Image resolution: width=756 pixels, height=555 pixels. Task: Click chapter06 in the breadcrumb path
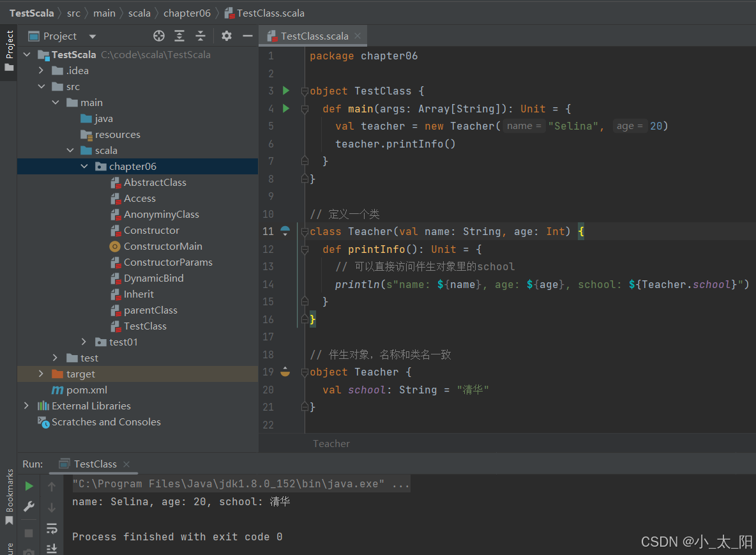click(x=187, y=13)
